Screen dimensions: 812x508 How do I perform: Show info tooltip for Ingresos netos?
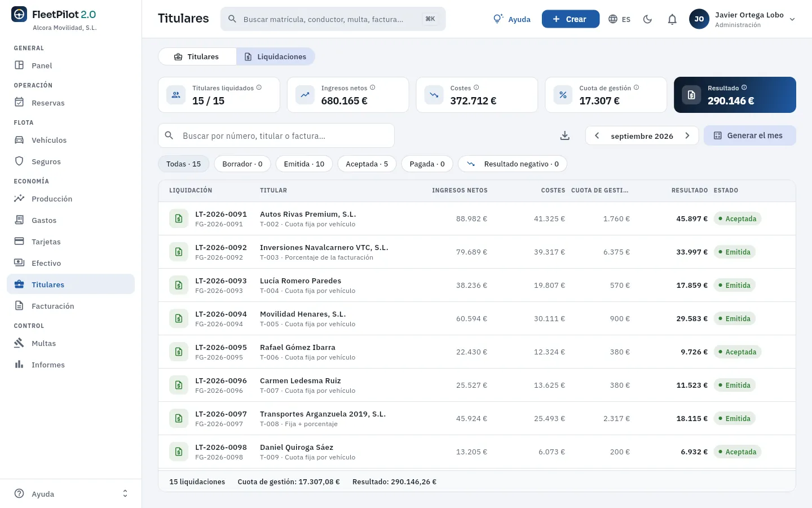(x=372, y=87)
